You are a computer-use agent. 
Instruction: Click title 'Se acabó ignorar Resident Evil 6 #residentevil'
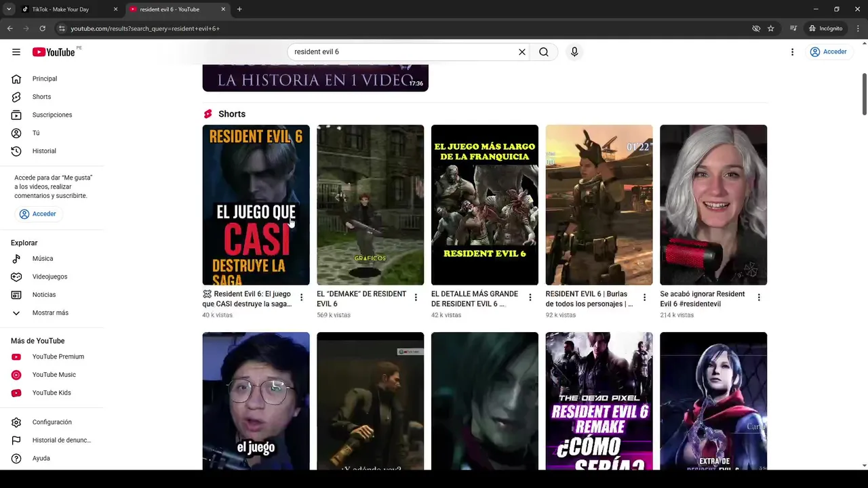[x=703, y=299]
